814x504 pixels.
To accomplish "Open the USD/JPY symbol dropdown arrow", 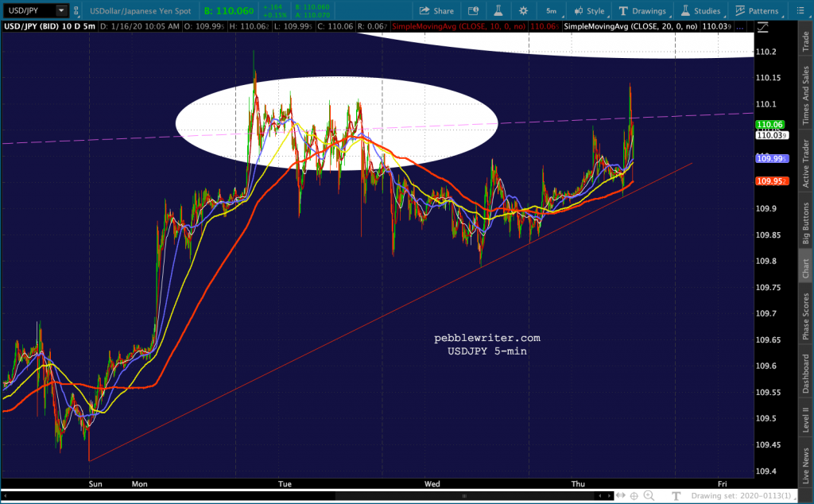I will (61, 10).
